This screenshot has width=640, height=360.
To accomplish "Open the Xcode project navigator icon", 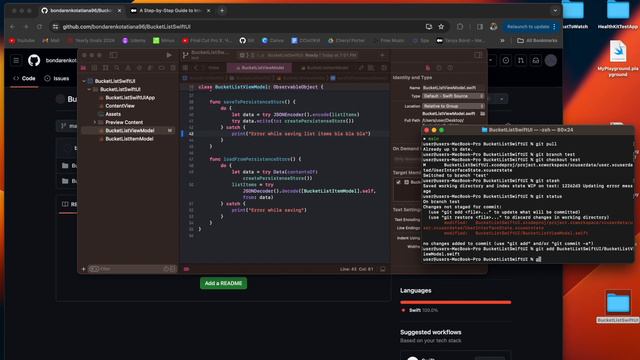I will point(83,68).
